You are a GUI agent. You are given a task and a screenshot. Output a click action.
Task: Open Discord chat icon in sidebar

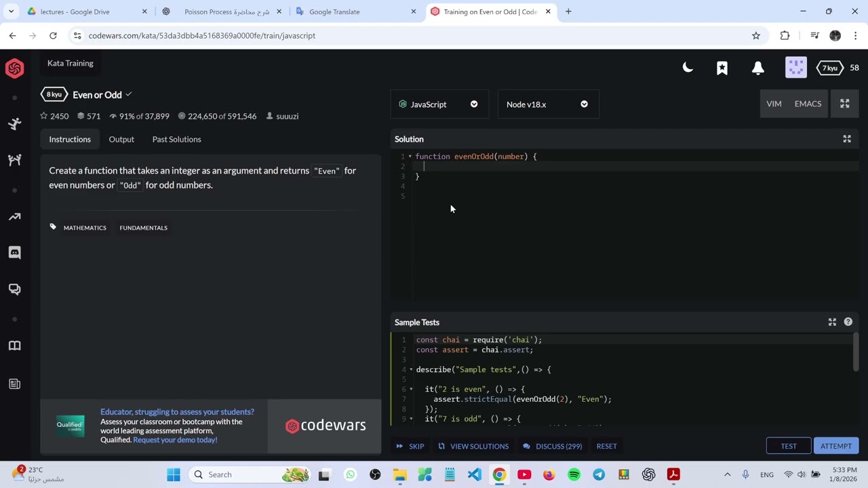coord(14,253)
